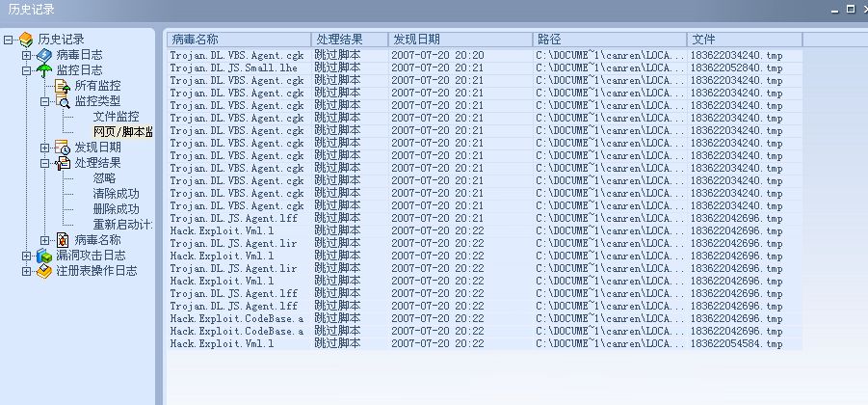Select 清除成功 under 处理结果
This screenshot has height=405, width=868.
(116, 194)
